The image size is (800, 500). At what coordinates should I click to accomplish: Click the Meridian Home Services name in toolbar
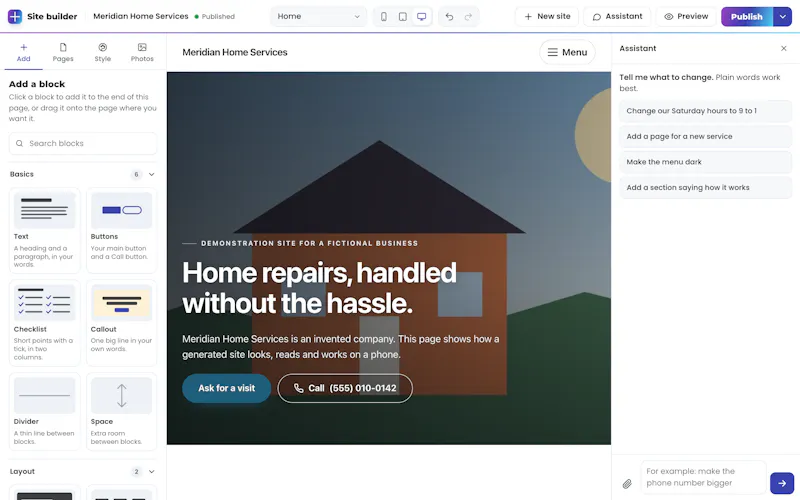141,16
